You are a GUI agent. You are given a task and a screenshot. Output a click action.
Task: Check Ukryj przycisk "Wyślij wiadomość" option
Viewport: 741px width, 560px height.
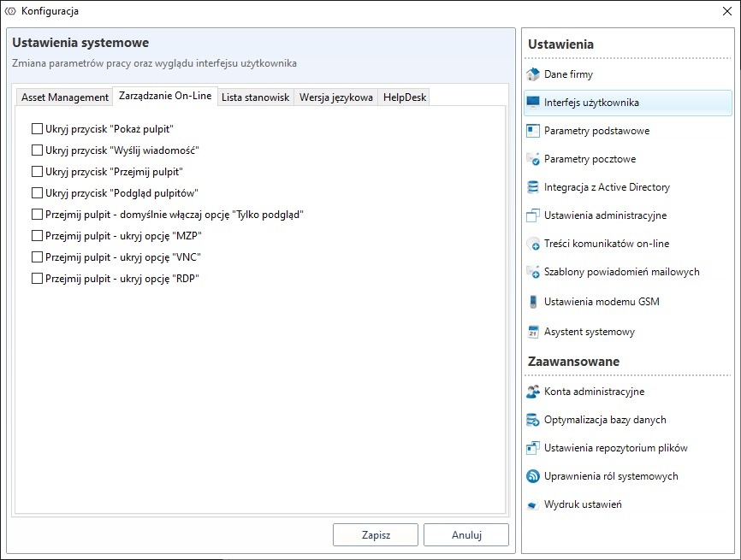pos(37,150)
